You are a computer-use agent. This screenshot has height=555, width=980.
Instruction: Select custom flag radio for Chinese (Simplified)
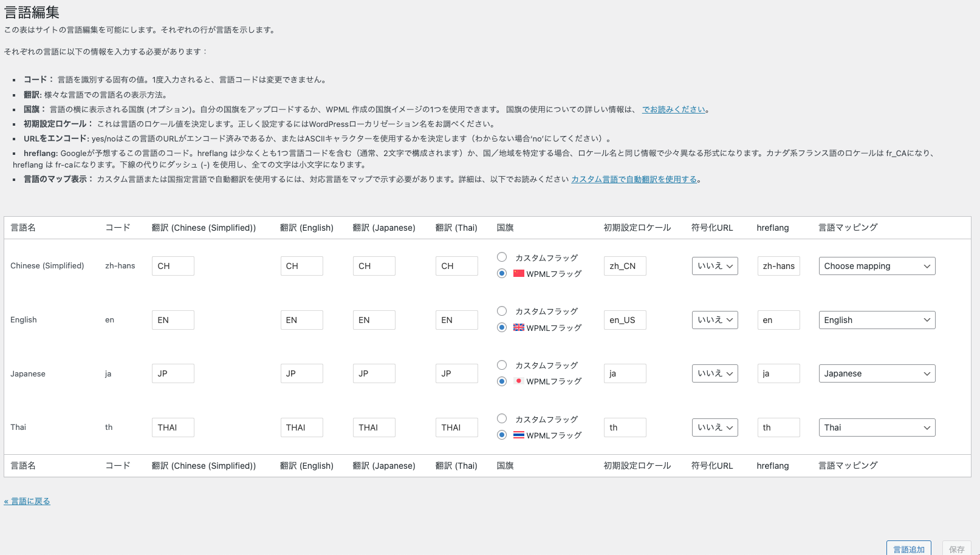click(x=502, y=257)
